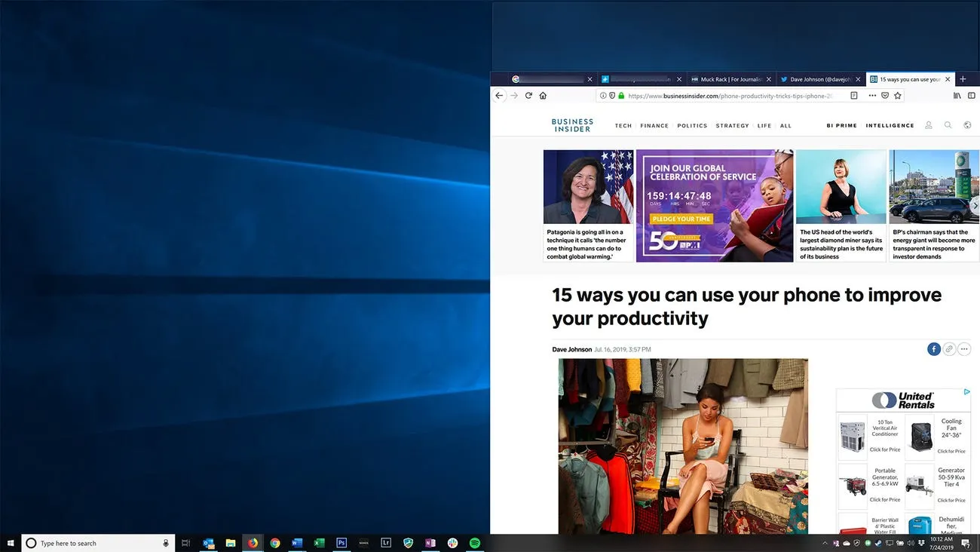The image size is (980, 552).
Task: Open the Business Insider search icon
Action: pos(948,125)
